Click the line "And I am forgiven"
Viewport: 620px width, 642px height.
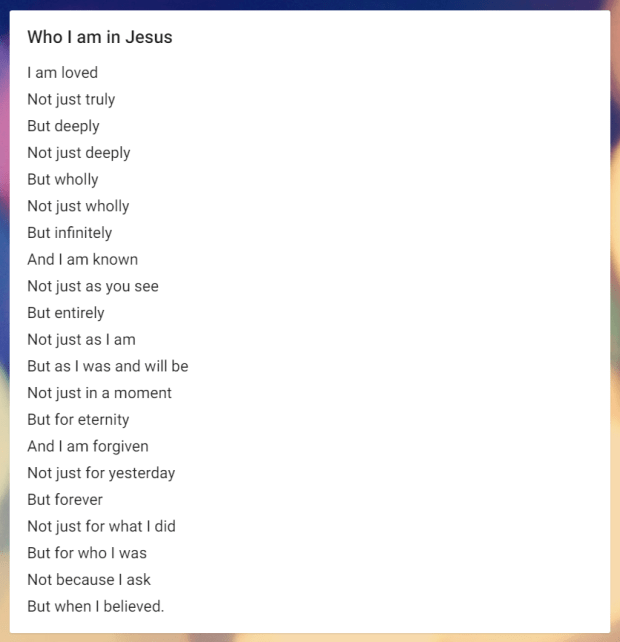tap(88, 446)
